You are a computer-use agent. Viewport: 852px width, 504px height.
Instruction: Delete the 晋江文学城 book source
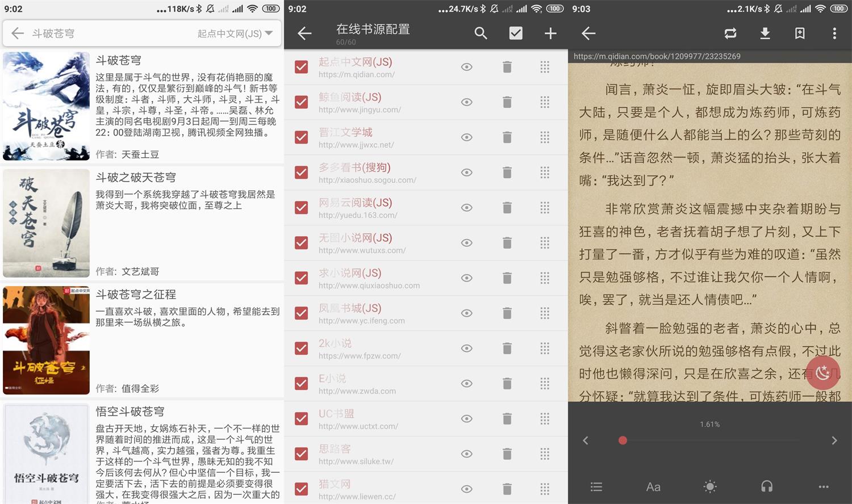coord(507,137)
